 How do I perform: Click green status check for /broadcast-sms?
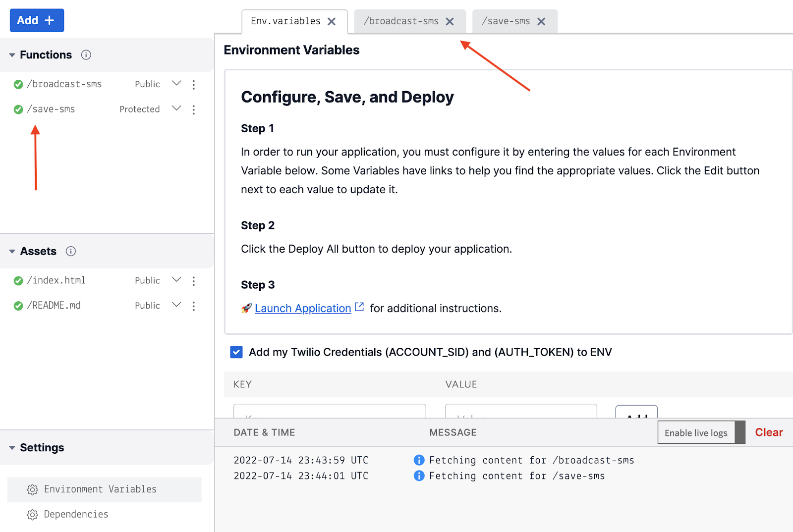[18, 85]
